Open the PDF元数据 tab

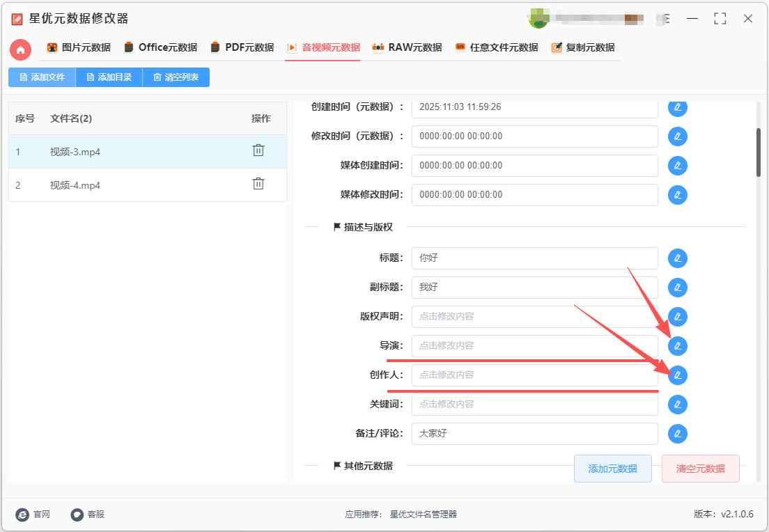point(242,47)
